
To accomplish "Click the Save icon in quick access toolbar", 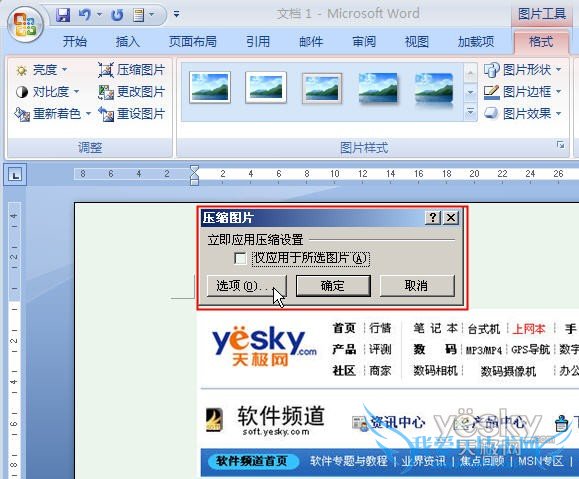I will [x=63, y=15].
